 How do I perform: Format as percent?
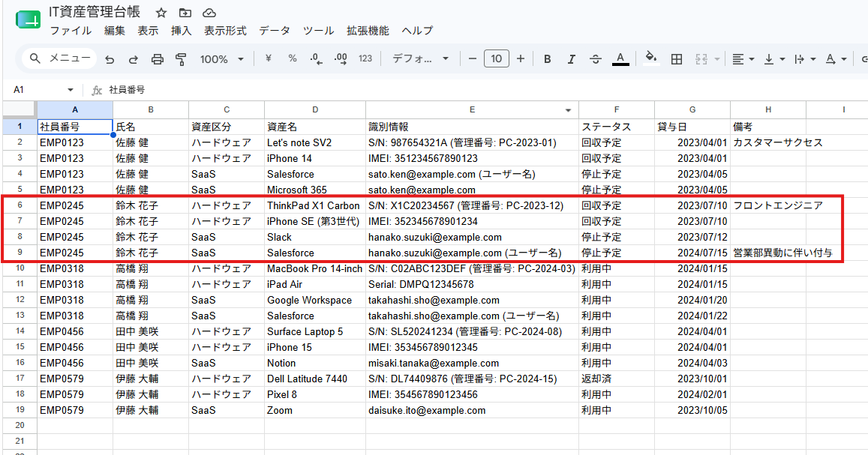point(293,58)
